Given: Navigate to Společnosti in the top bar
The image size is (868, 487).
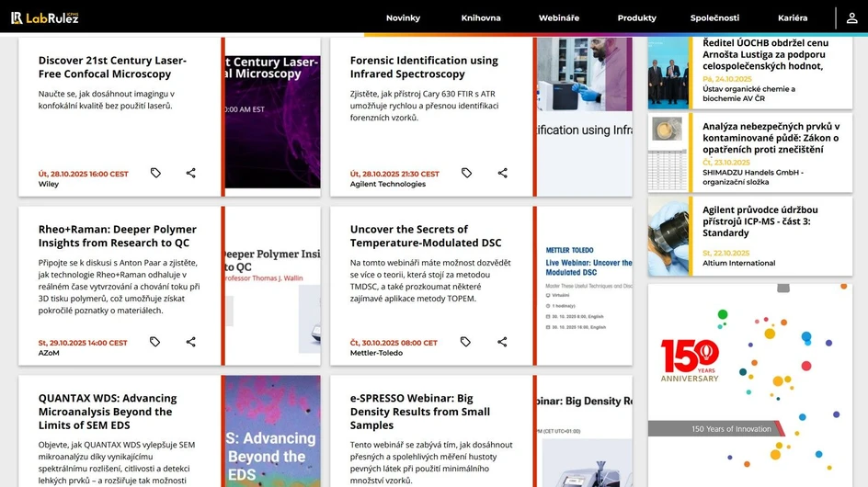Looking at the screenshot, I should click(714, 18).
